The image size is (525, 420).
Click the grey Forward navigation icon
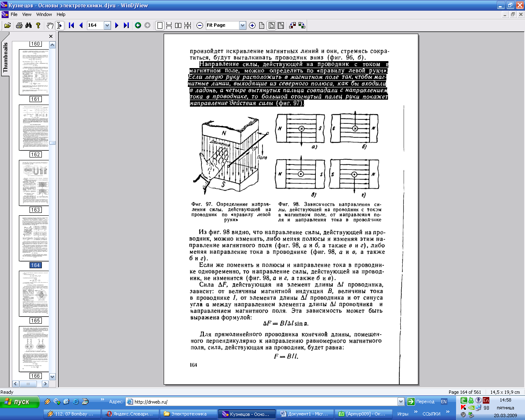(148, 25)
